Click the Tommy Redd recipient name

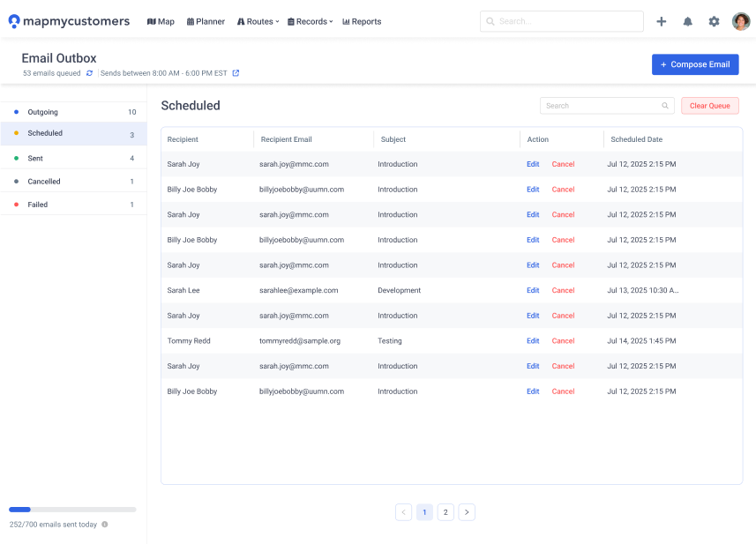point(189,340)
